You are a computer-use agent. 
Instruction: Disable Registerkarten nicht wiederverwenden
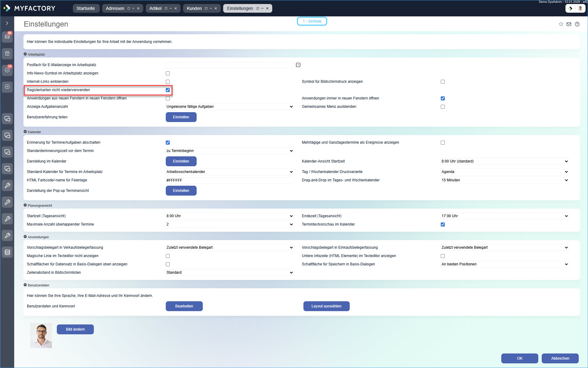coord(168,90)
